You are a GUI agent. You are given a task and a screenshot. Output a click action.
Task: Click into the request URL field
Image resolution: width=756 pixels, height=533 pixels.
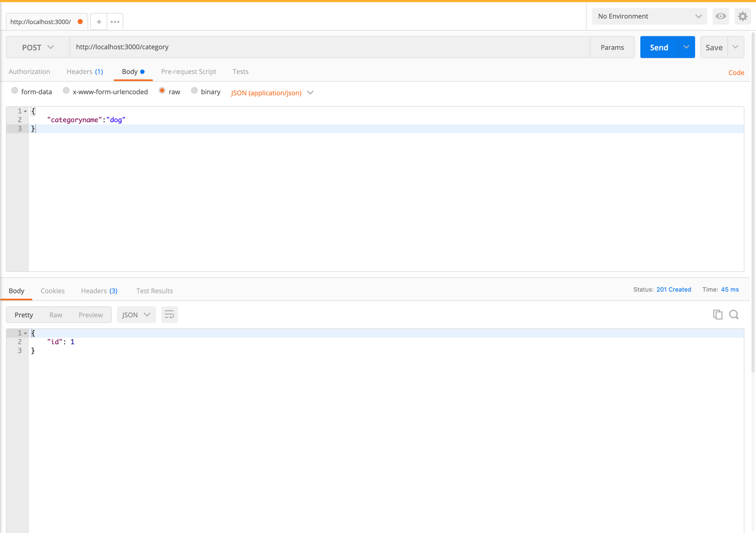pyautogui.click(x=329, y=47)
